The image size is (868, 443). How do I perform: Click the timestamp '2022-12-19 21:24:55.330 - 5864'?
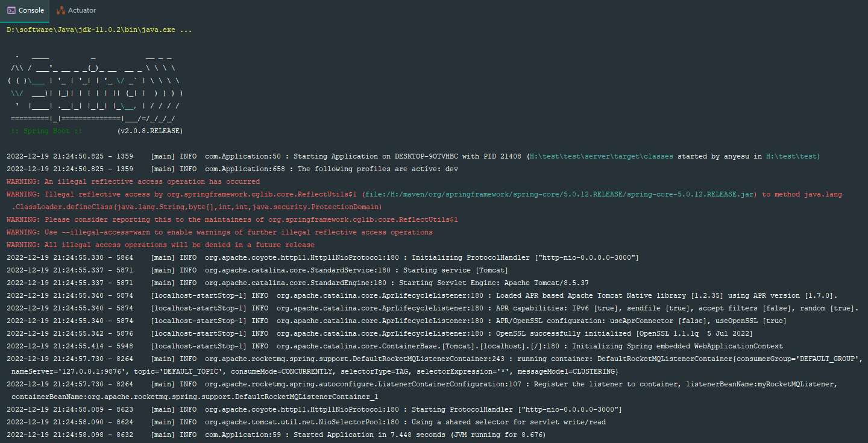click(70, 257)
